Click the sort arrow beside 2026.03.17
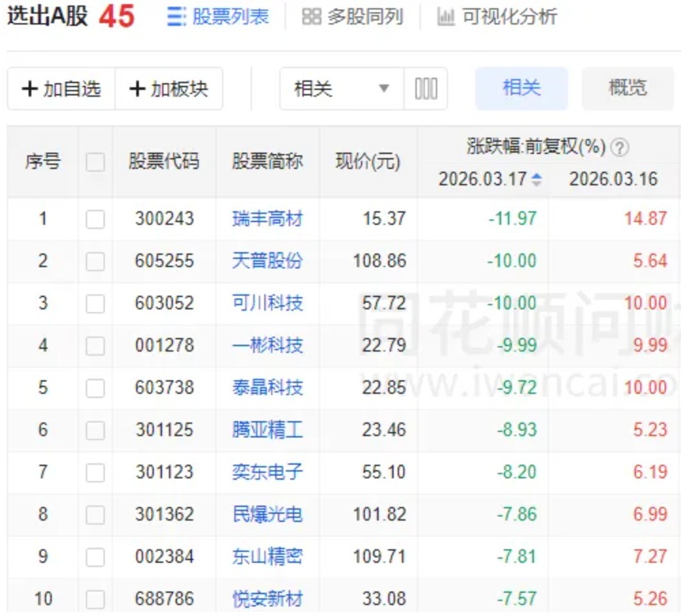This screenshot has height=616, width=681. (x=537, y=180)
